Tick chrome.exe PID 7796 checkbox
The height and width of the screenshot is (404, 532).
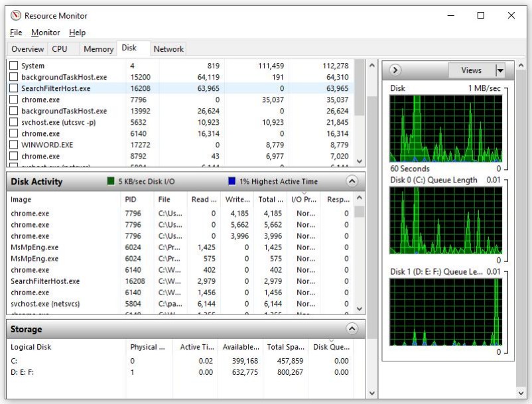13,100
